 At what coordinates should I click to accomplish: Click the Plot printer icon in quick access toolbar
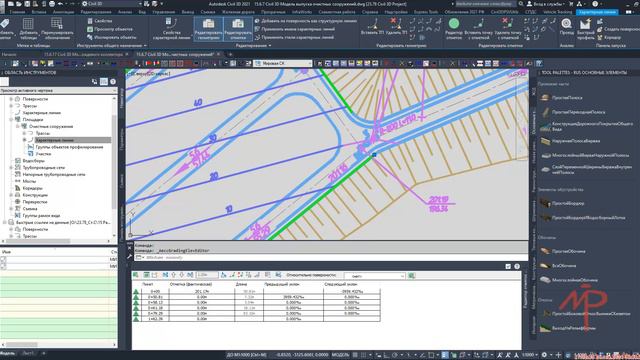click(52, 4)
